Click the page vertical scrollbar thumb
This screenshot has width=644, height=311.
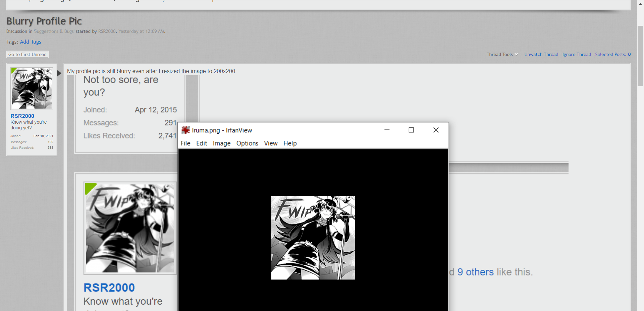tap(641, 55)
